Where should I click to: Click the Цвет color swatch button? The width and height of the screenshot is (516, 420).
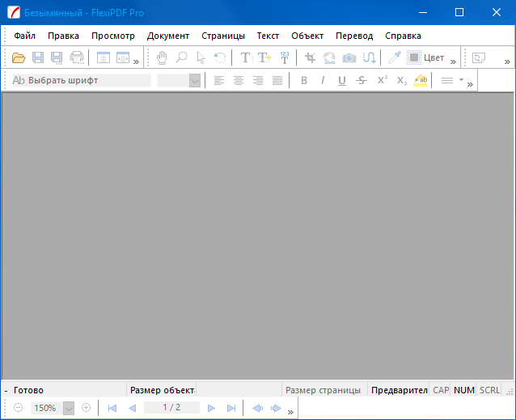pos(426,57)
